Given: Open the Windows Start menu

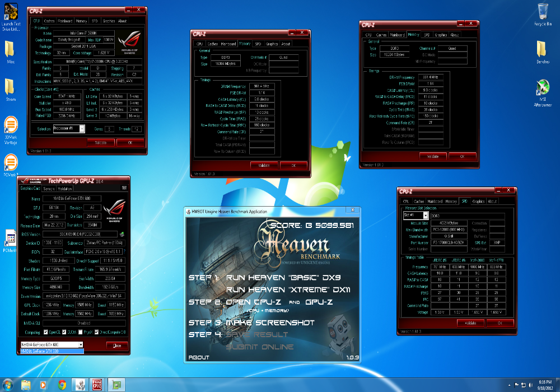Looking at the screenshot, I should (8, 385).
